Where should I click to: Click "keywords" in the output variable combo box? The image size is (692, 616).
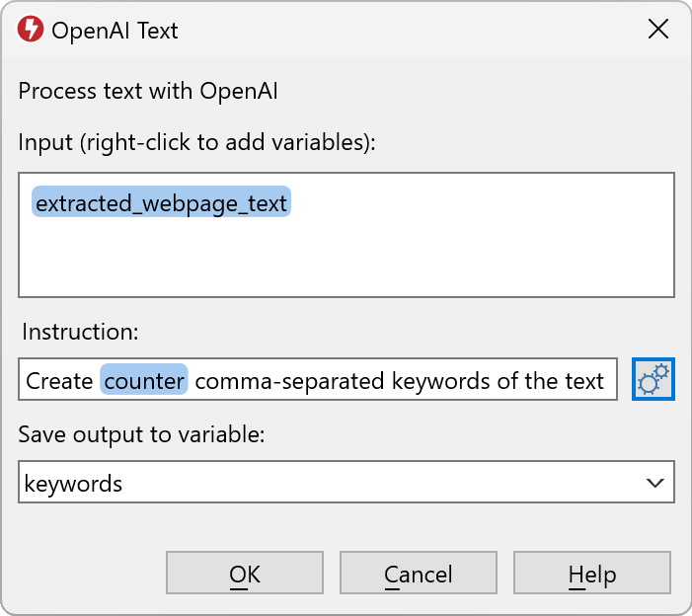73,484
